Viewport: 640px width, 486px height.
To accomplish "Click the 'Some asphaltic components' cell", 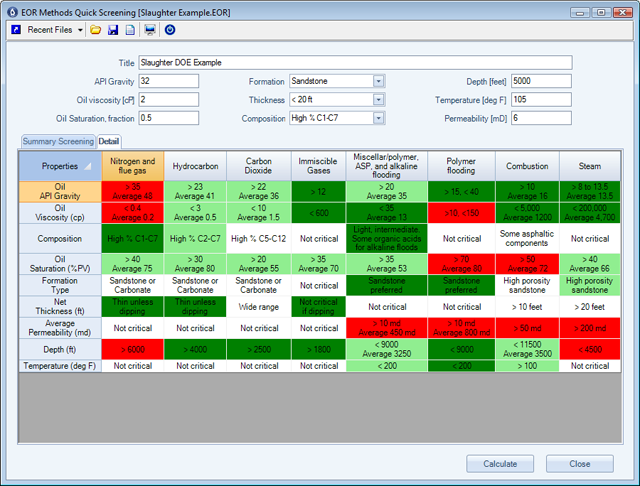I will click(527, 239).
